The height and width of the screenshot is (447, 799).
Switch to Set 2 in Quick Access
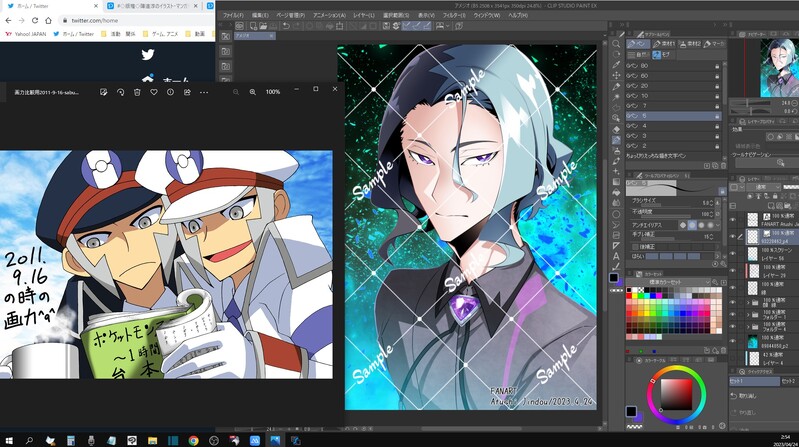click(789, 381)
